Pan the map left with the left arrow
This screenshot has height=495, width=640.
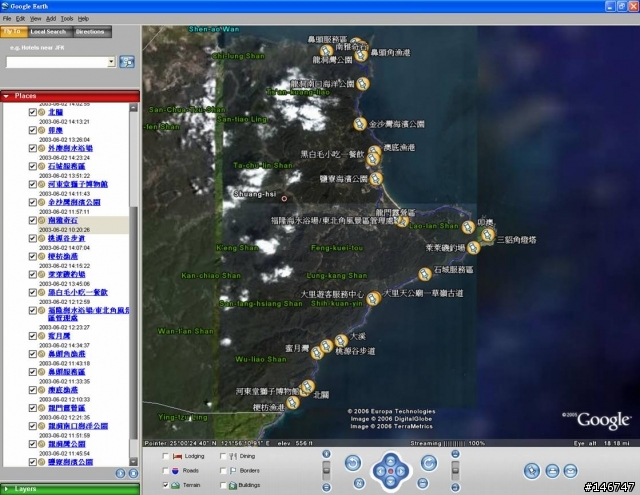[x=380, y=471]
